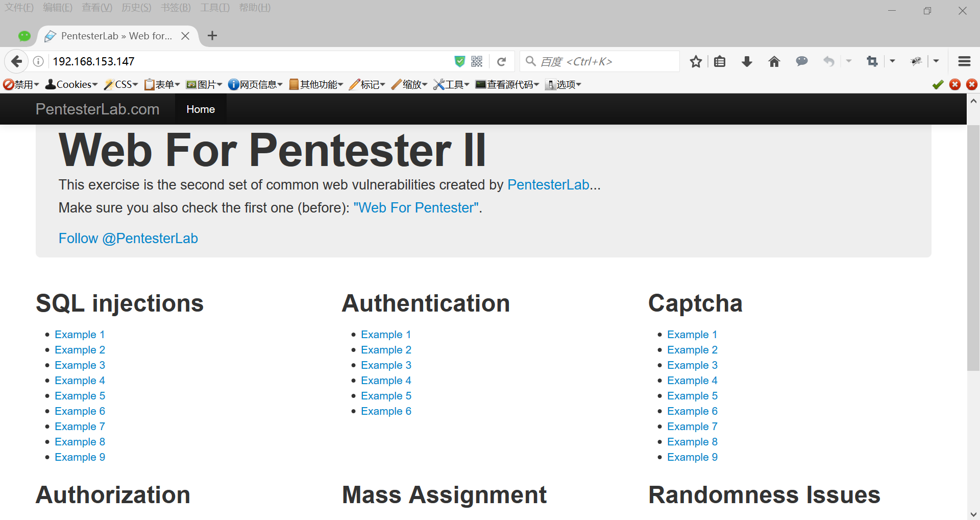Open Authentication Example 3

(x=386, y=365)
